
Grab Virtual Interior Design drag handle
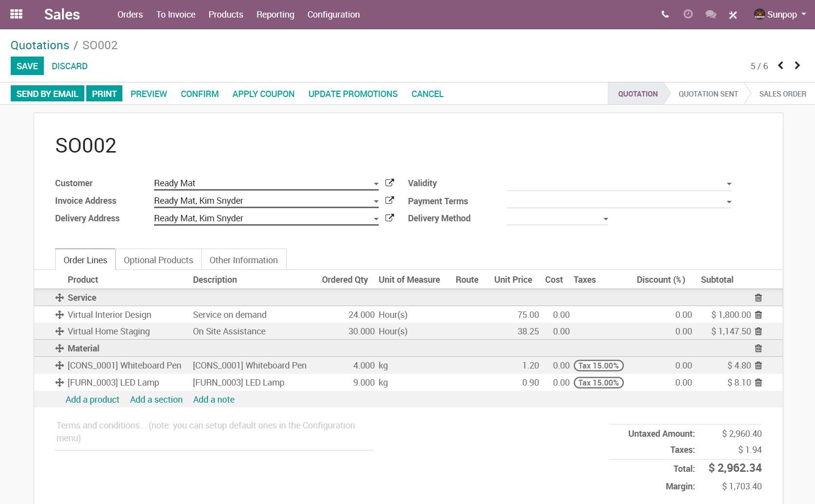click(59, 315)
